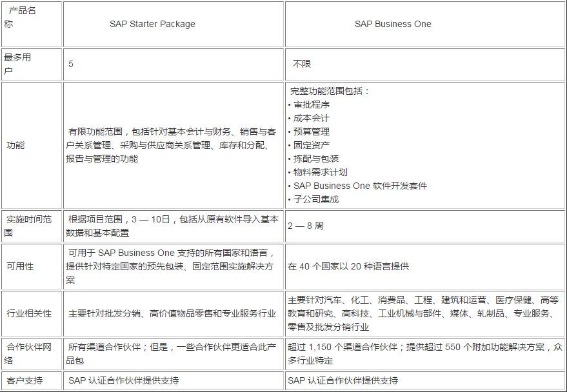Click the 实施时间范围 row label
Image resolution: width=567 pixels, height=392 pixels.
pyautogui.click(x=32, y=226)
